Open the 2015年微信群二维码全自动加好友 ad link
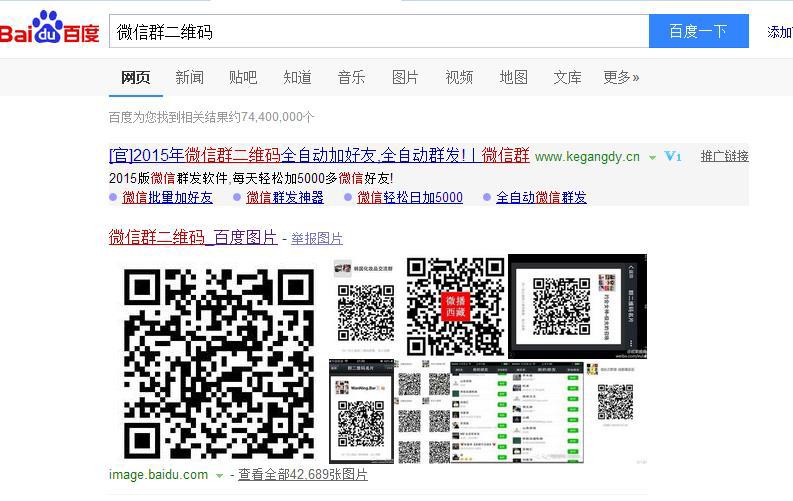Image resolution: width=793 pixels, height=501 pixels. [x=319, y=155]
